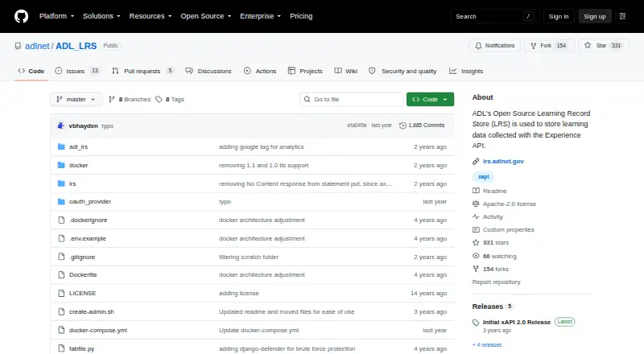Click the Go to file search field
The height and width of the screenshot is (354, 644).
coord(352,100)
